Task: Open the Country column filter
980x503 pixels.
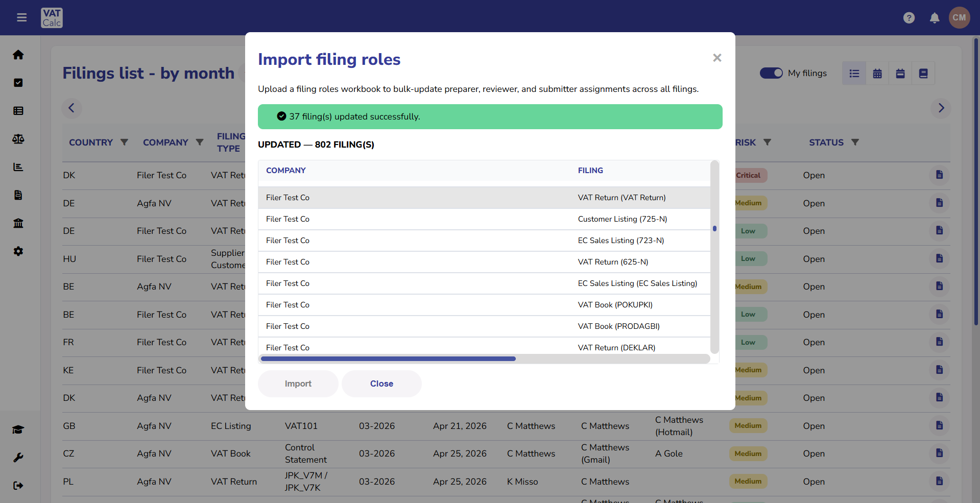Action: pyautogui.click(x=124, y=142)
